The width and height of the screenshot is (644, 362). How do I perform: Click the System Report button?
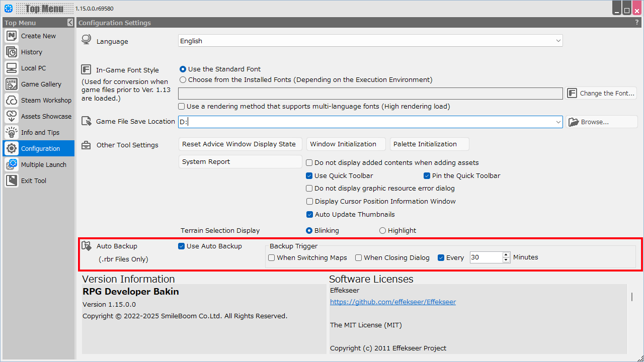[x=240, y=162]
